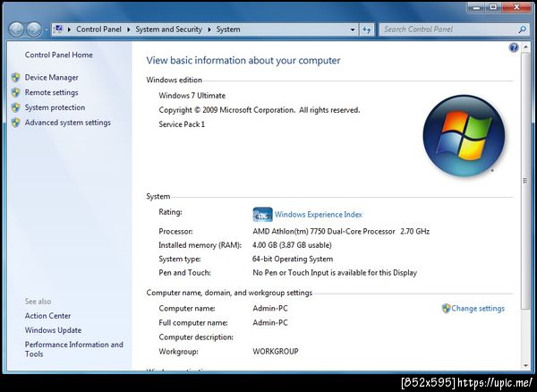Close the System window
Viewport: 537px width, 392px height.
click(x=517, y=7)
